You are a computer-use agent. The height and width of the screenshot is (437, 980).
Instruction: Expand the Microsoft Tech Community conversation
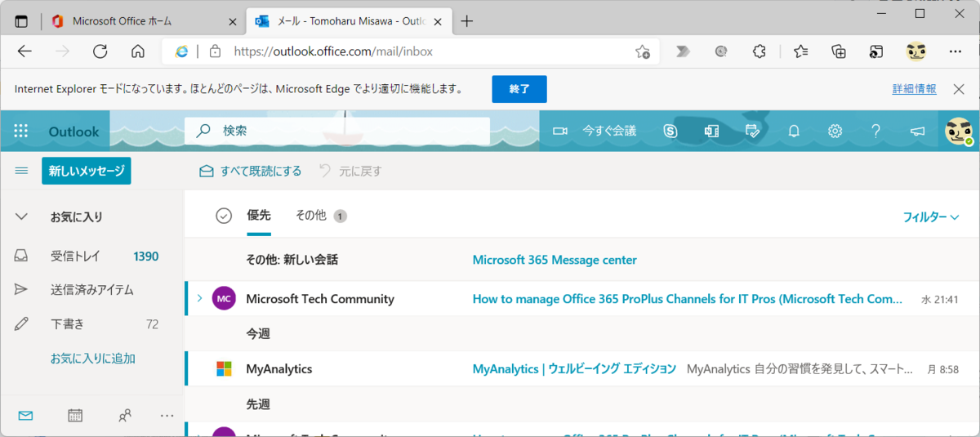pos(199,299)
